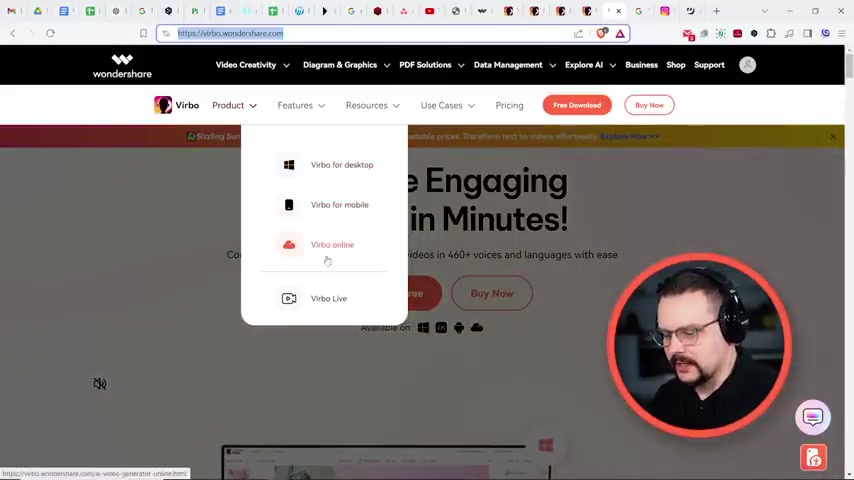Open the Data Management menu
The height and width of the screenshot is (480, 854).
tap(515, 65)
